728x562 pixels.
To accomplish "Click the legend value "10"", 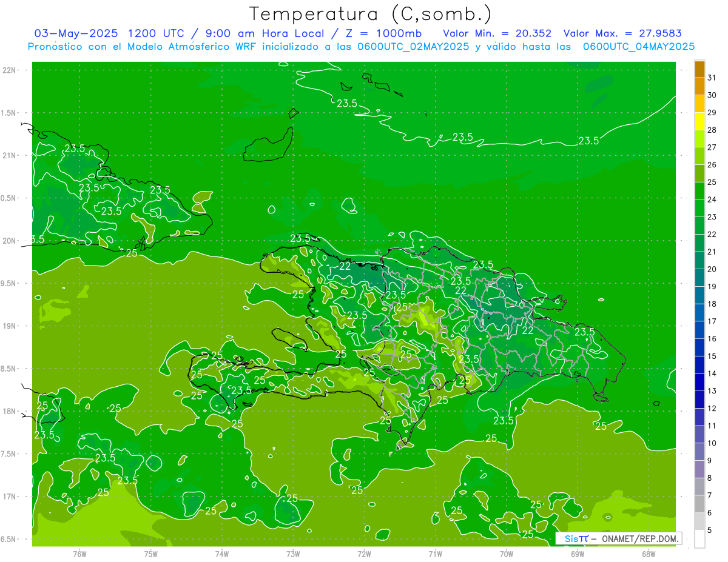I will (712, 443).
